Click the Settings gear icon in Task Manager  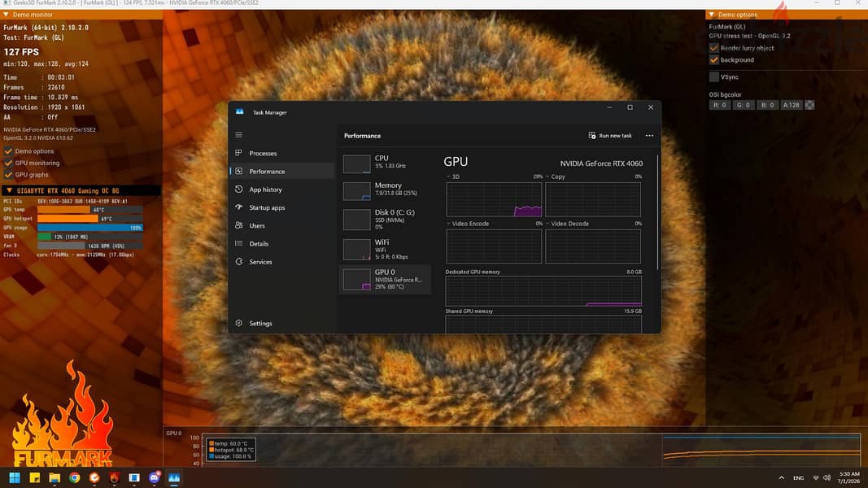click(238, 323)
